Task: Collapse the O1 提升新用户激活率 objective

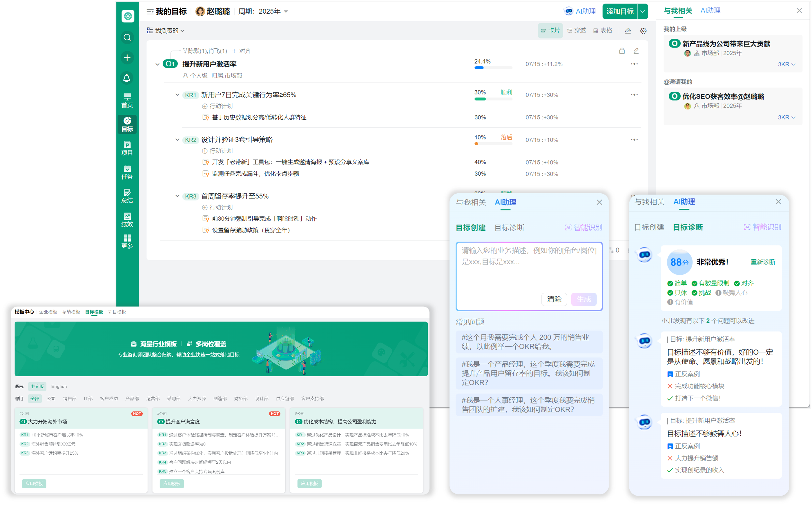Action: coord(157,64)
